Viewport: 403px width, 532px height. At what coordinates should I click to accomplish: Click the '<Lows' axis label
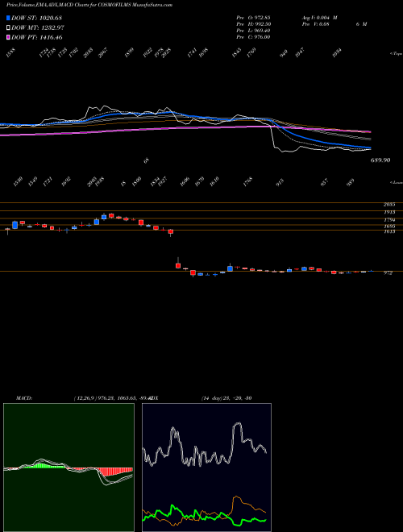(x=396, y=182)
